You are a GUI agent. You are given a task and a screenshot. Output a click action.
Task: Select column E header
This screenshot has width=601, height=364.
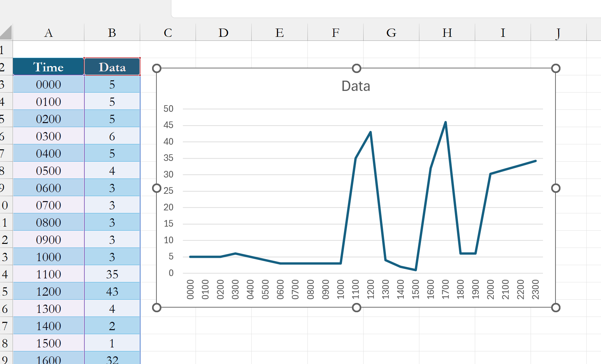click(x=280, y=33)
